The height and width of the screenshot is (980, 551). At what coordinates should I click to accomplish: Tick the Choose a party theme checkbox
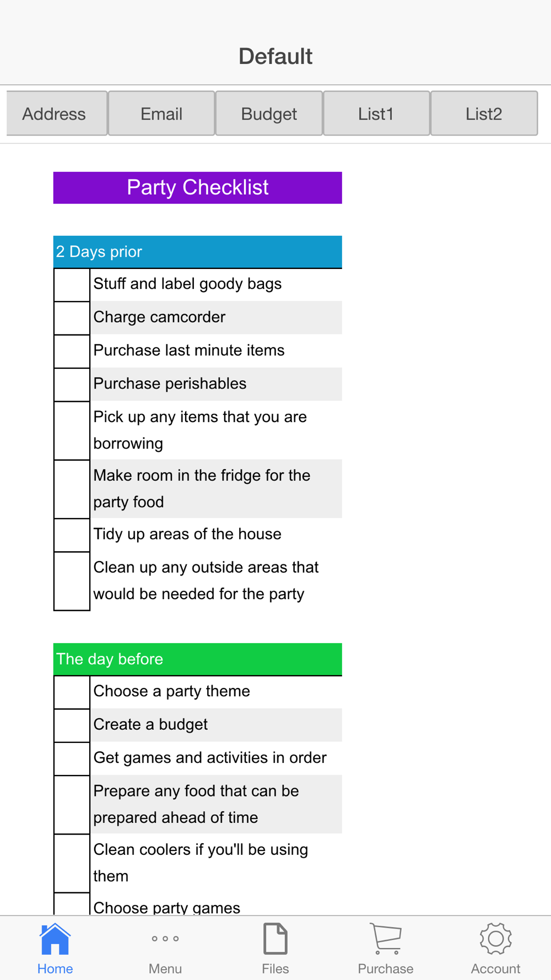click(72, 692)
